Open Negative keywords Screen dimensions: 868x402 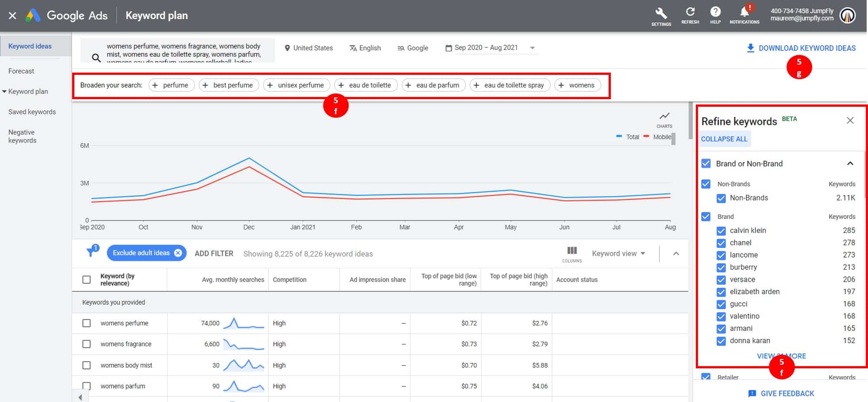click(x=22, y=136)
